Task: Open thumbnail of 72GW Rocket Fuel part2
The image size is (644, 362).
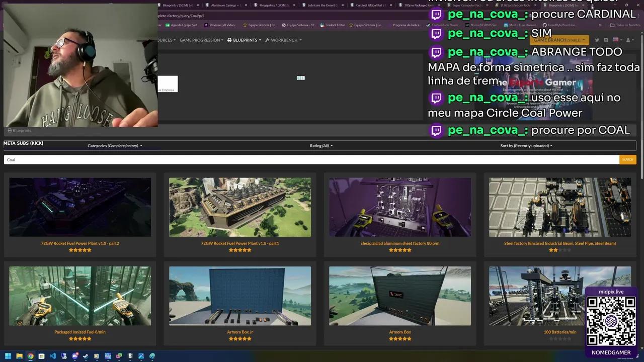Action: click(x=80, y=207)
